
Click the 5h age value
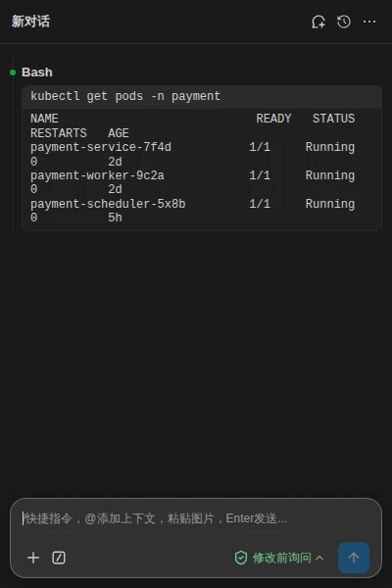pyautogui.click(x=115, y=218)
